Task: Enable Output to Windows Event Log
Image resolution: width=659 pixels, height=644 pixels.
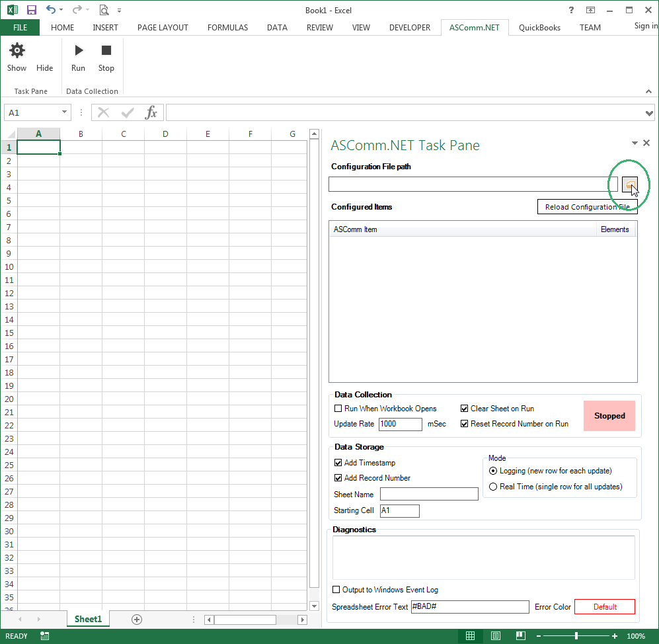Action: (336, 589)
